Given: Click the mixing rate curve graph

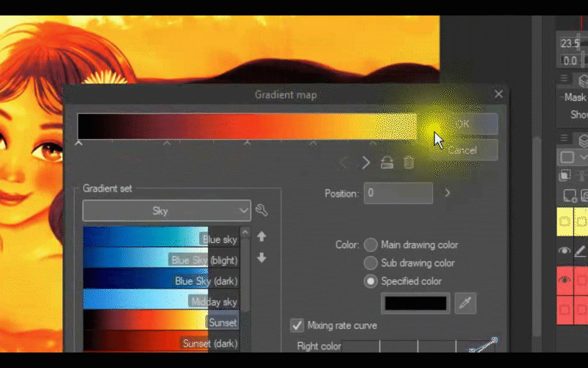Looking at the screenshot, I should (419, 345).
